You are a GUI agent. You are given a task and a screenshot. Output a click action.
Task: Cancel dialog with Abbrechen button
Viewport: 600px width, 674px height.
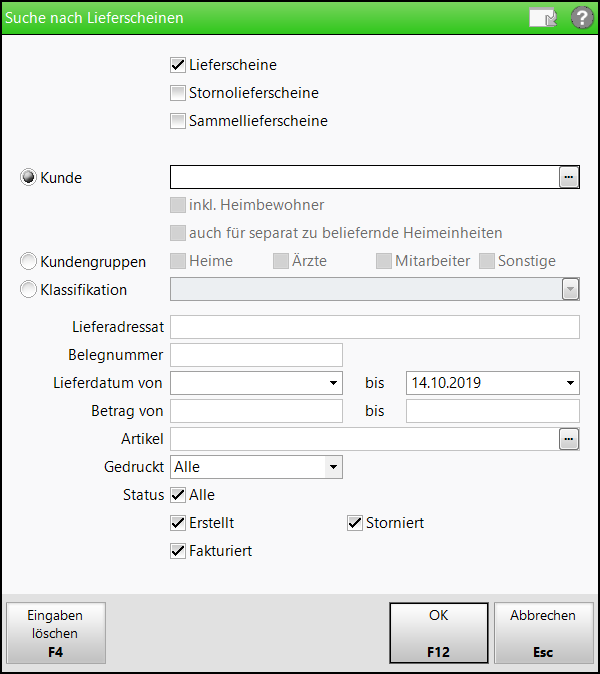coord(543,633)
